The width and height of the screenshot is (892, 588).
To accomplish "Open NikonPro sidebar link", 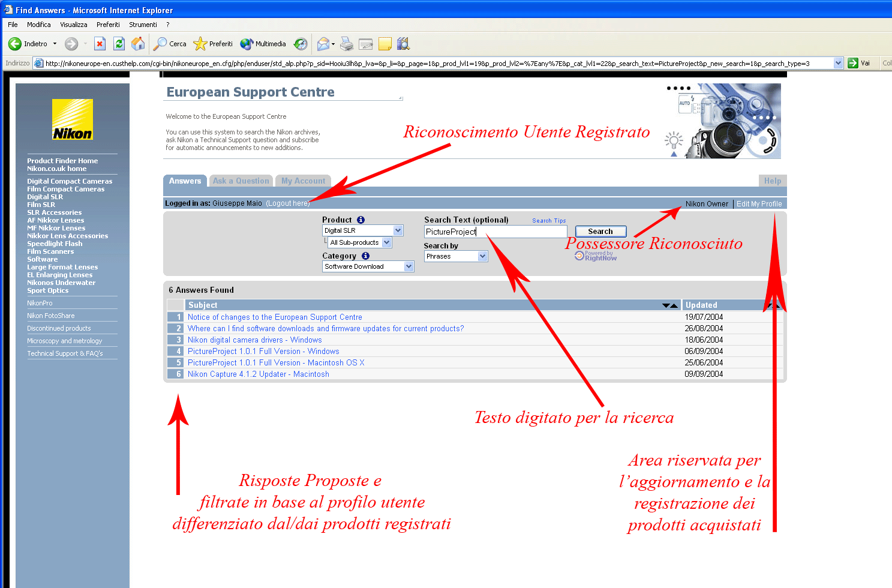I will click(40, 303).
